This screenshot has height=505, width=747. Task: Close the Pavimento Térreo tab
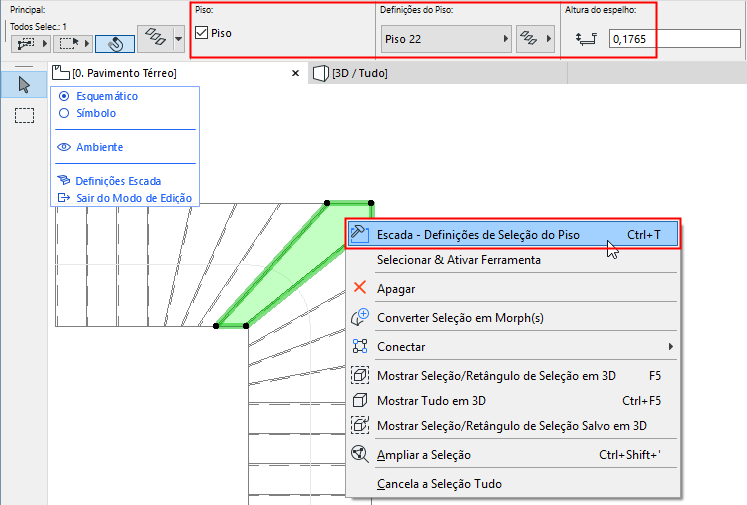(x=295, y=73)
